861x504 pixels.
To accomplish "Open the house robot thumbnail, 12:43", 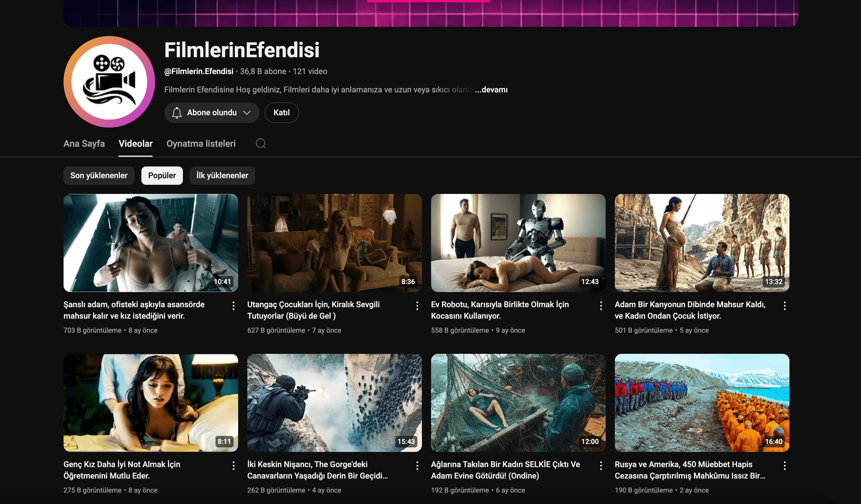I will [x=518, y=243].
